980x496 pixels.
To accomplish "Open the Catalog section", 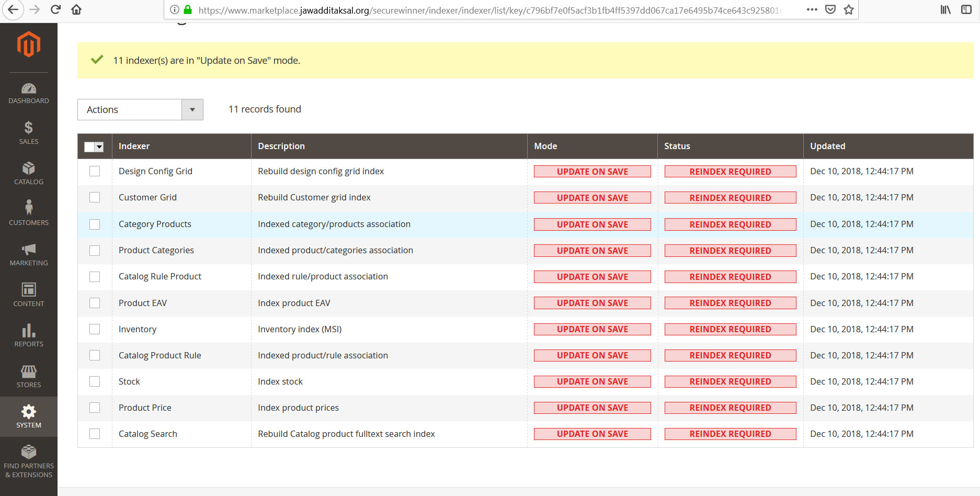I will coord(29,173).
